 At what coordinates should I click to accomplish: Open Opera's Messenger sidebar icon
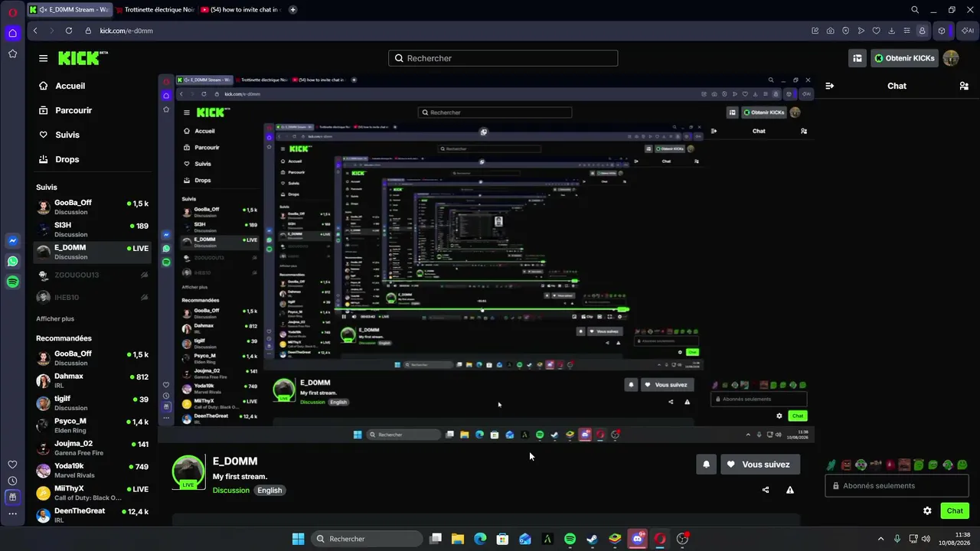pyautogui.click(x=12, y=240)
